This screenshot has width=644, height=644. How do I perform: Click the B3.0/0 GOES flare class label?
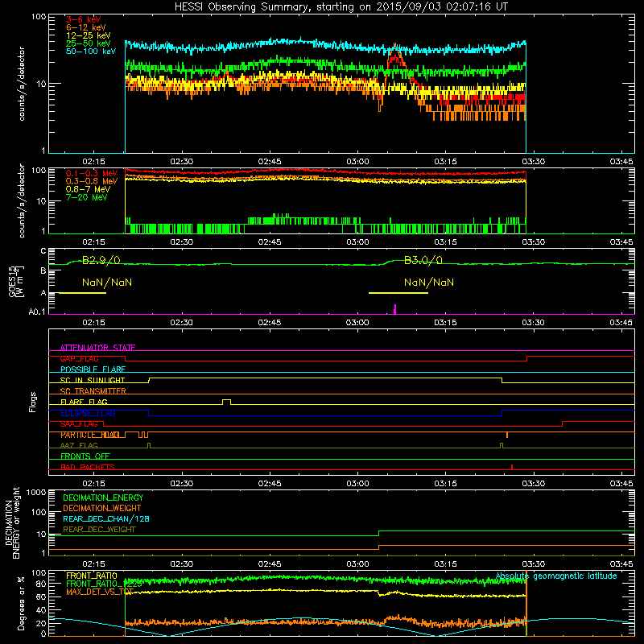tap(423, 260)
